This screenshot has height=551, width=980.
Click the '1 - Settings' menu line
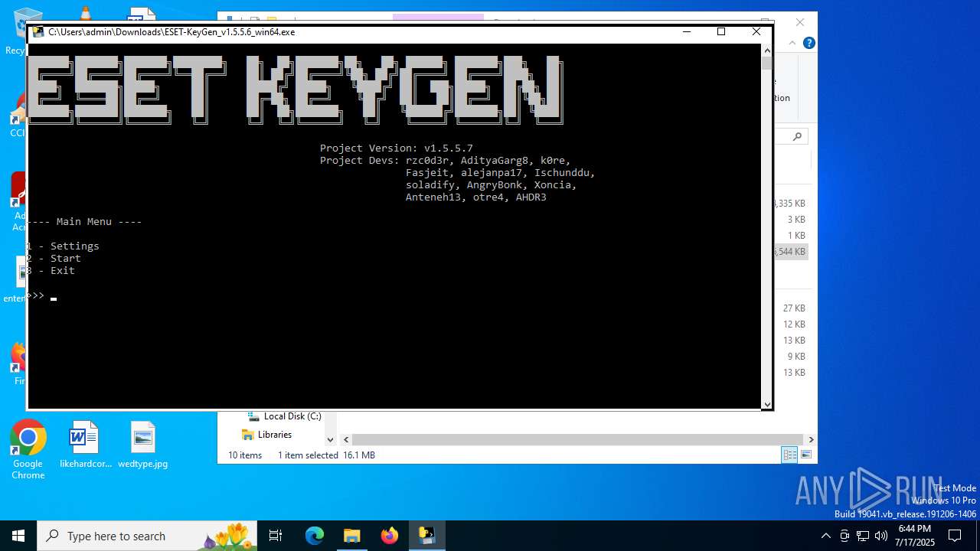(x=64, y=246)
